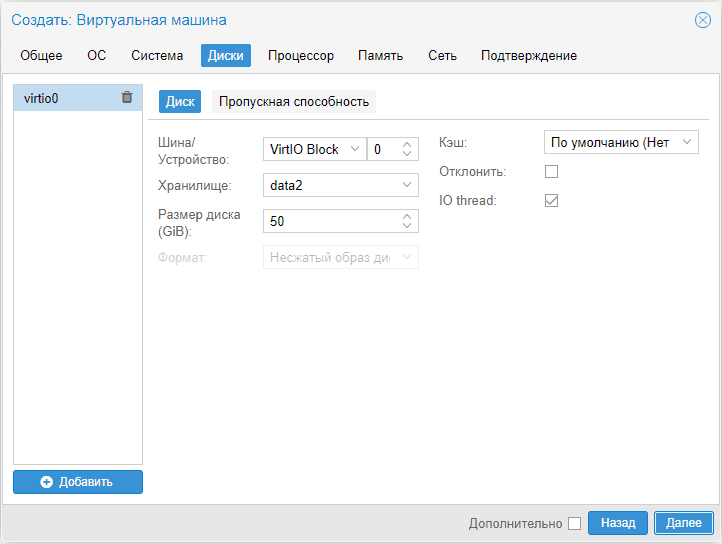Screen dimensions: 722x544
Task: Open the Диск sub-tab
Action: 180,101
